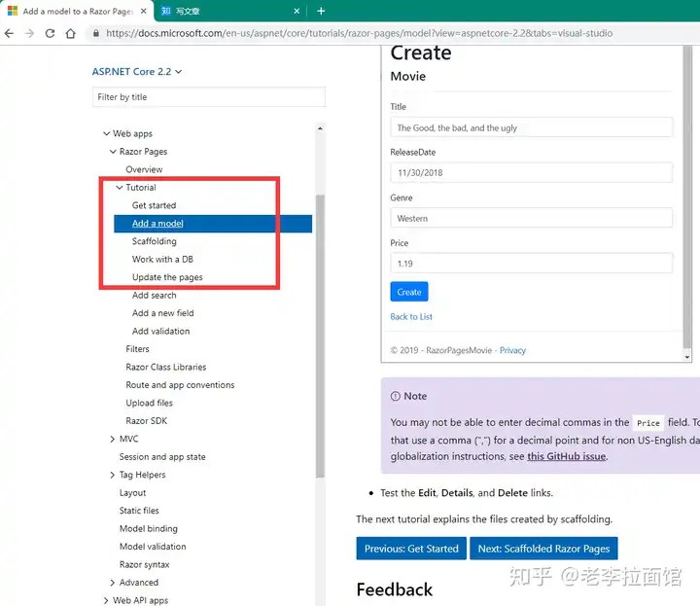Expand the Advanced tree node
This screenshot has height=606, width=700.
point(113,583)
